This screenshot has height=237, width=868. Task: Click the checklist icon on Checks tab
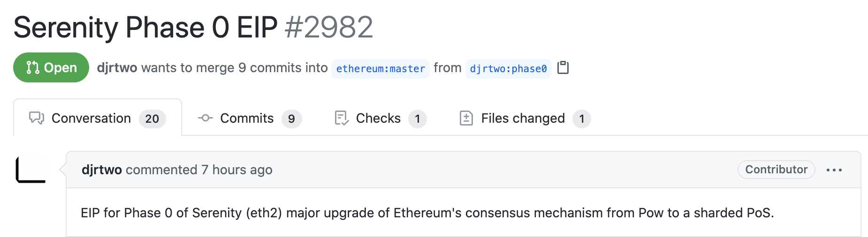342,118
